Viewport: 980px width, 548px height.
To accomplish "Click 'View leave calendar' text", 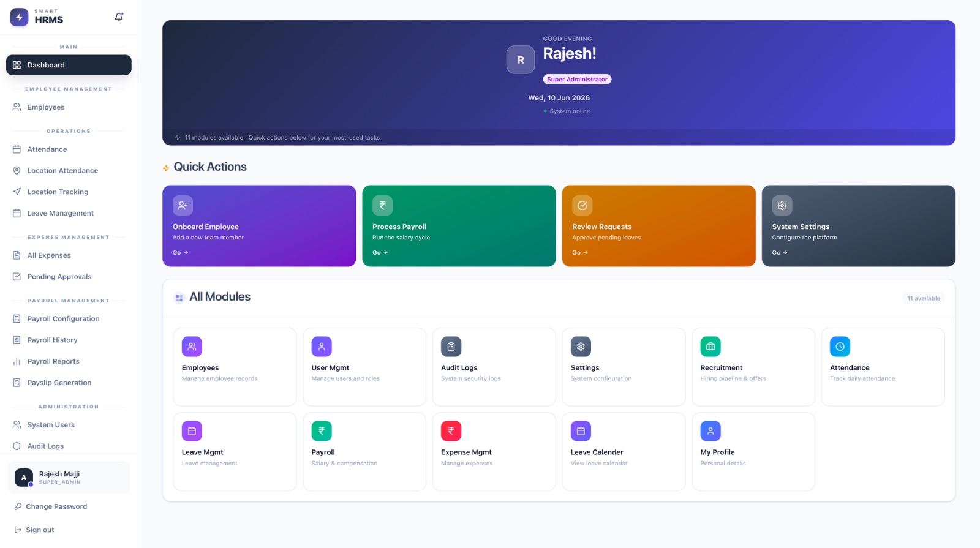I will (599, 463).
